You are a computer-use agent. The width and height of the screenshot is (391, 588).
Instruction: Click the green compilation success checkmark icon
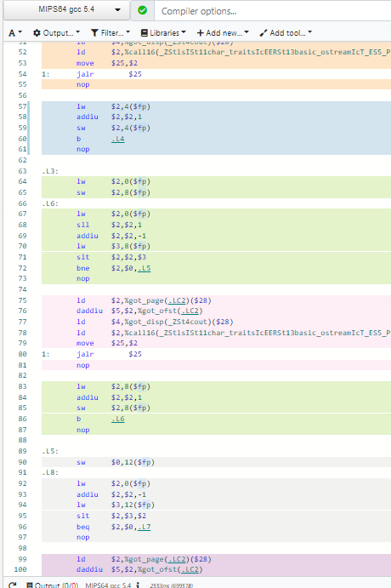point(142,10)
